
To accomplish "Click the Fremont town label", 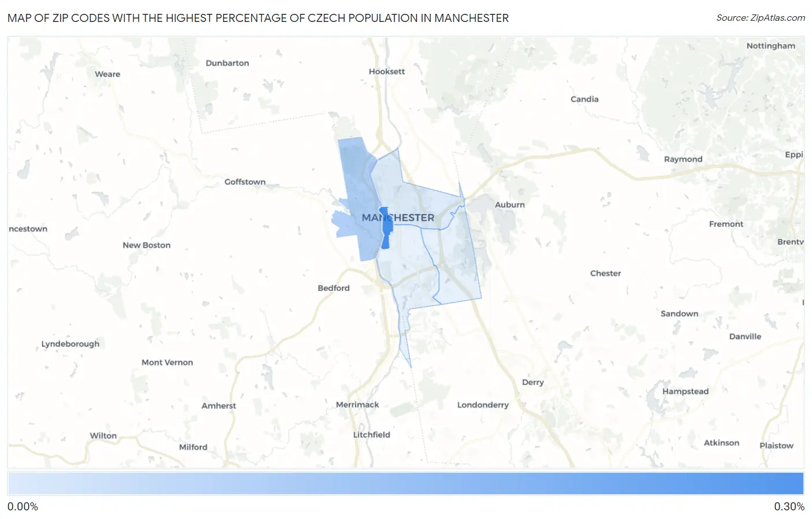I will (x=727, y=224).
